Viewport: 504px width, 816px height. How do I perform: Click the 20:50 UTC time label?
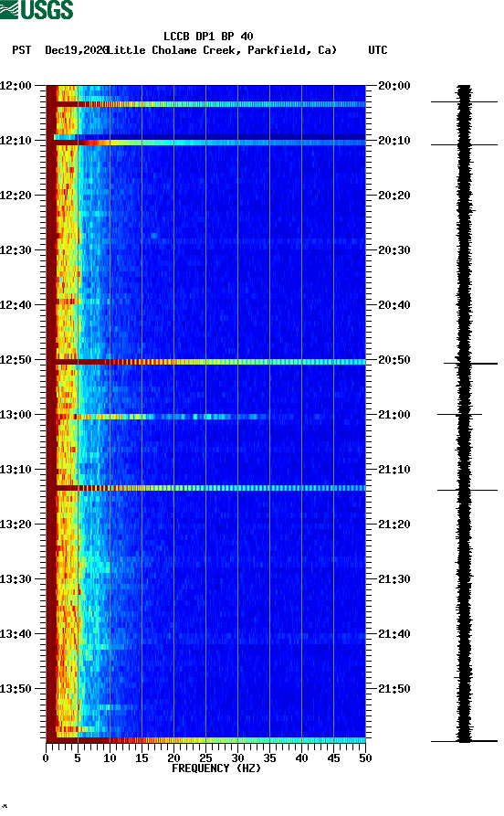[394, 360]
